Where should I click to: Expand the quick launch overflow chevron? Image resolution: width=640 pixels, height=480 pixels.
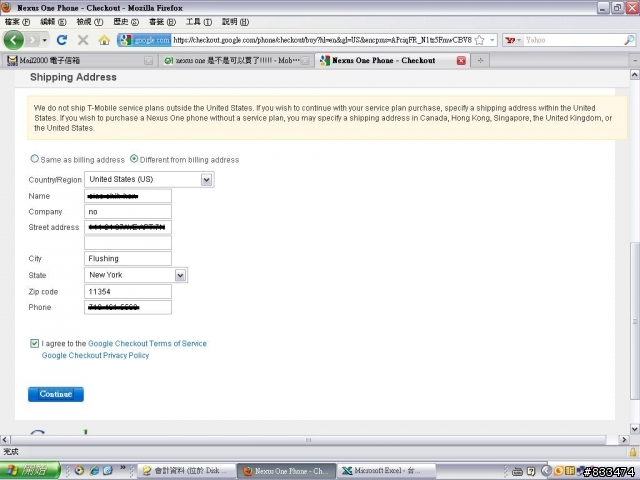point(122,468)
